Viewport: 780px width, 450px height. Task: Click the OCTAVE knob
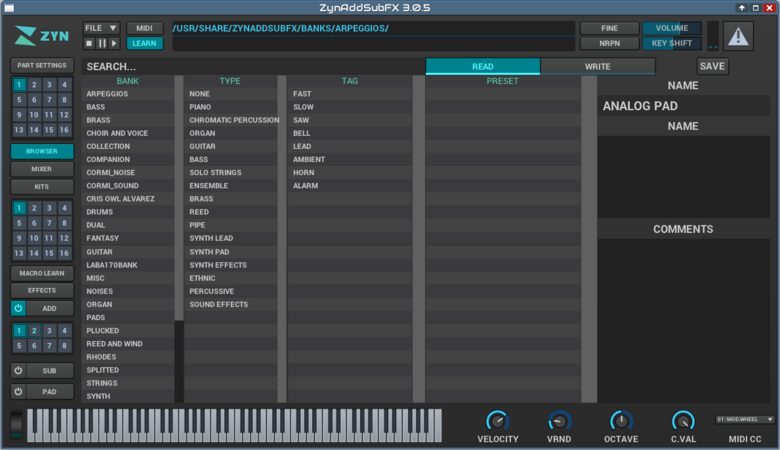tap(621, 421)
